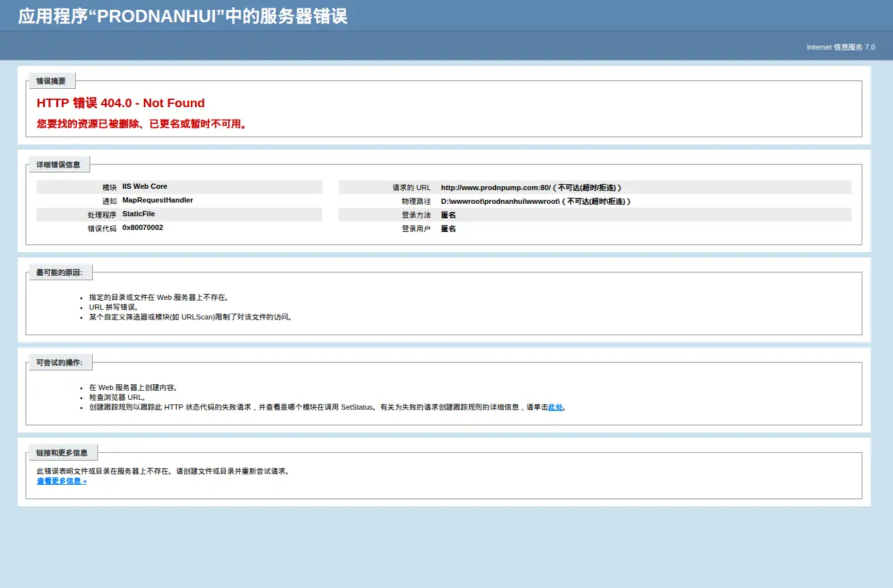Select the bullet 'URL 拼写错误。'

pos(114,307)
